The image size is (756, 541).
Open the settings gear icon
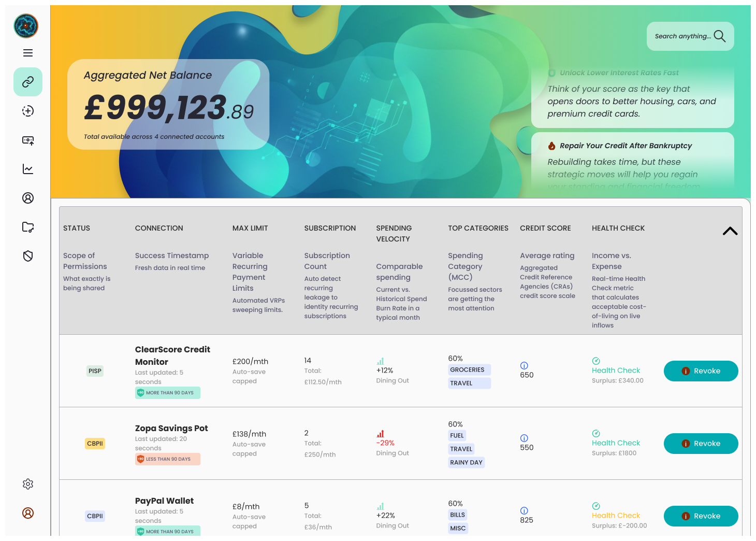coord(27,484)
